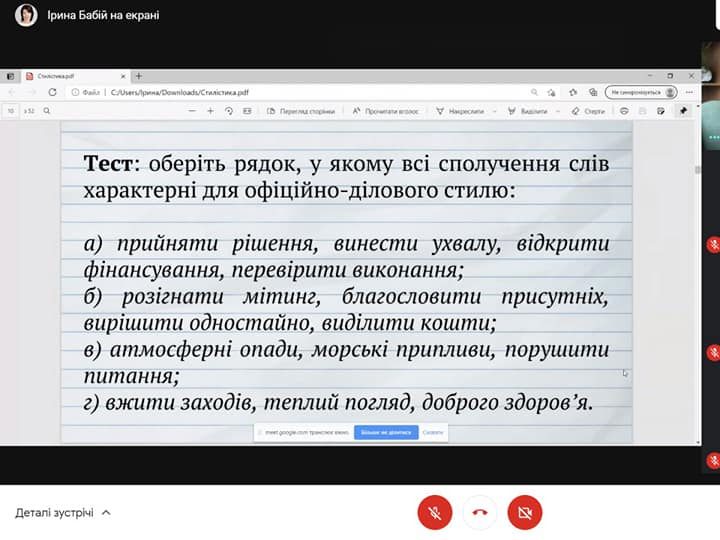This screenshot has height=540, width=720.
Task: Zoom out the PDF with minus icon
Action: coord(192,111)
